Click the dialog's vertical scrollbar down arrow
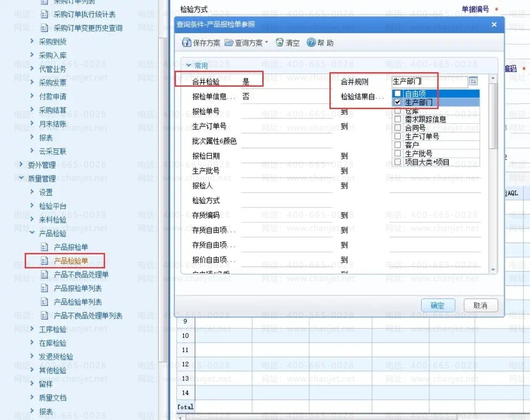Screen dimensions: 530x420 [493, 270]
